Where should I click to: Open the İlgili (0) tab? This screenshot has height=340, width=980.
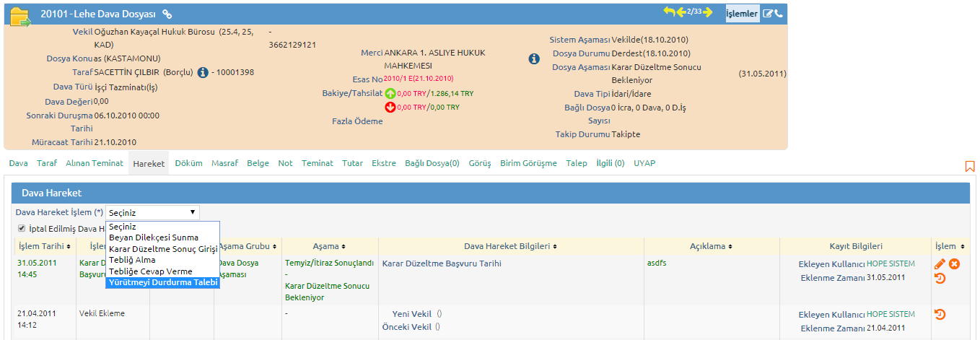click(611, 163)
